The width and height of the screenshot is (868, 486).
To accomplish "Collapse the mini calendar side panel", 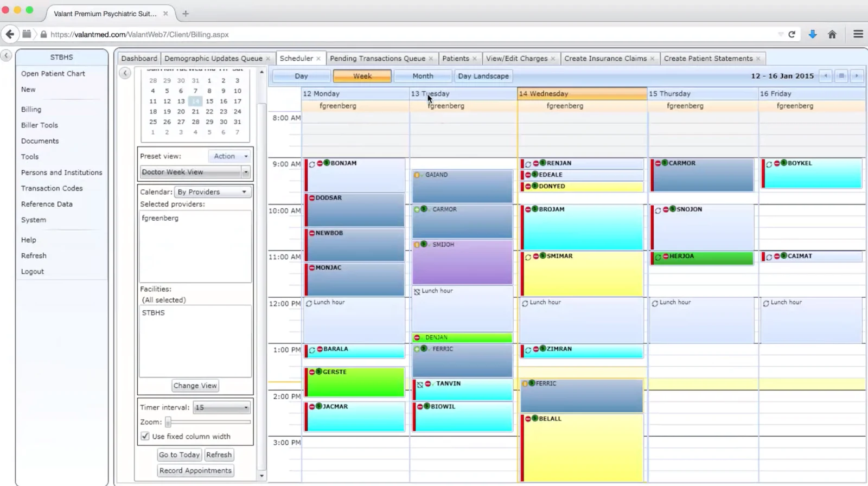I will (125, 73).
